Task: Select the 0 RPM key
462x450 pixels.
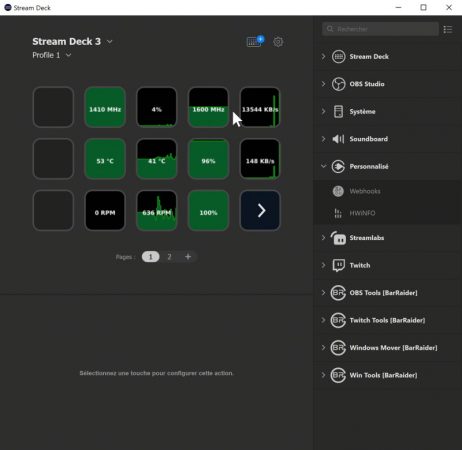Action: (105, 210)
